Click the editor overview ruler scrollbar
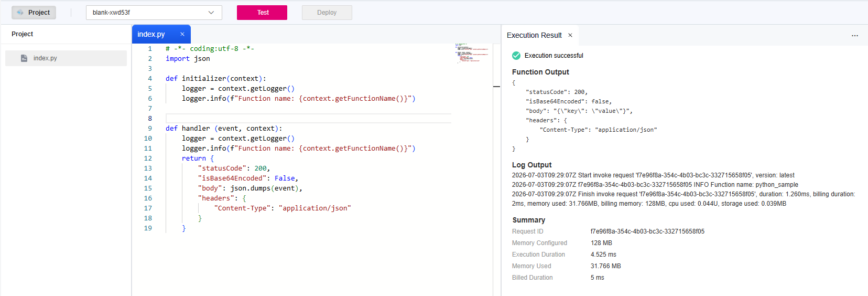The image size is (868, 296). (496, 170)
